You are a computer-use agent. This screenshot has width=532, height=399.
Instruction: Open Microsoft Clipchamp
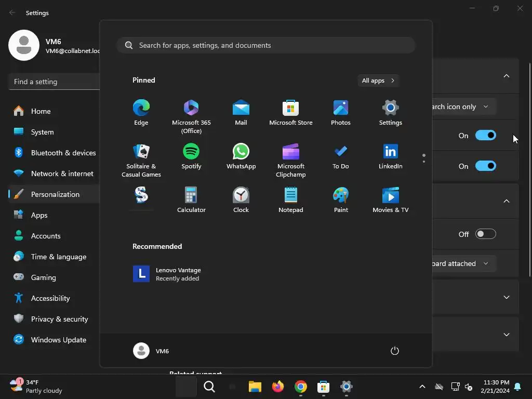[291, 161]
